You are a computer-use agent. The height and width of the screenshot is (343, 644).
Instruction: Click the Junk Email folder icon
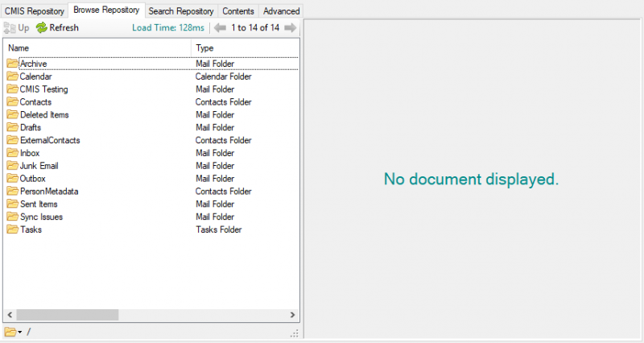click(12, 166)
